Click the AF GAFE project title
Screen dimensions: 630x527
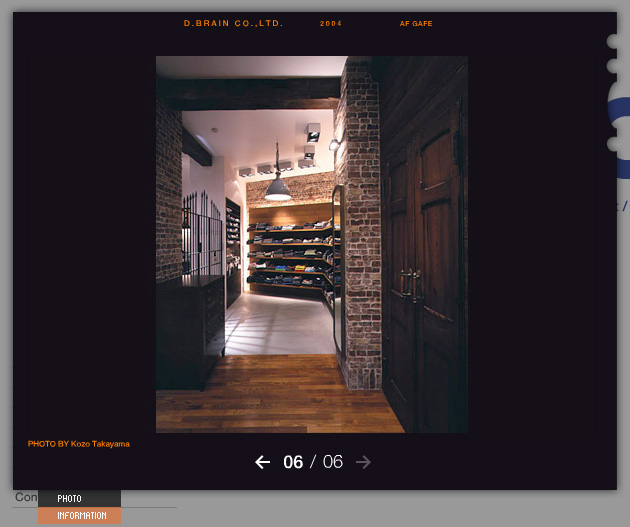pyautogui.click(x=416, y=24)
